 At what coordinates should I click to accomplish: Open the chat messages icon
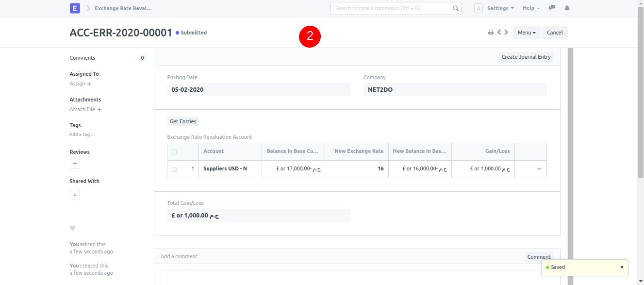point(552,8)
